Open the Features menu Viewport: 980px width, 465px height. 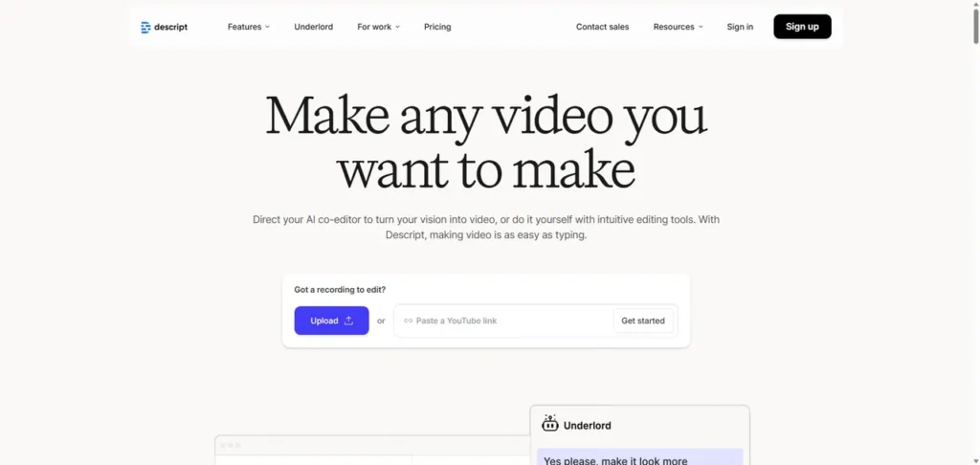tap(249, 27)
